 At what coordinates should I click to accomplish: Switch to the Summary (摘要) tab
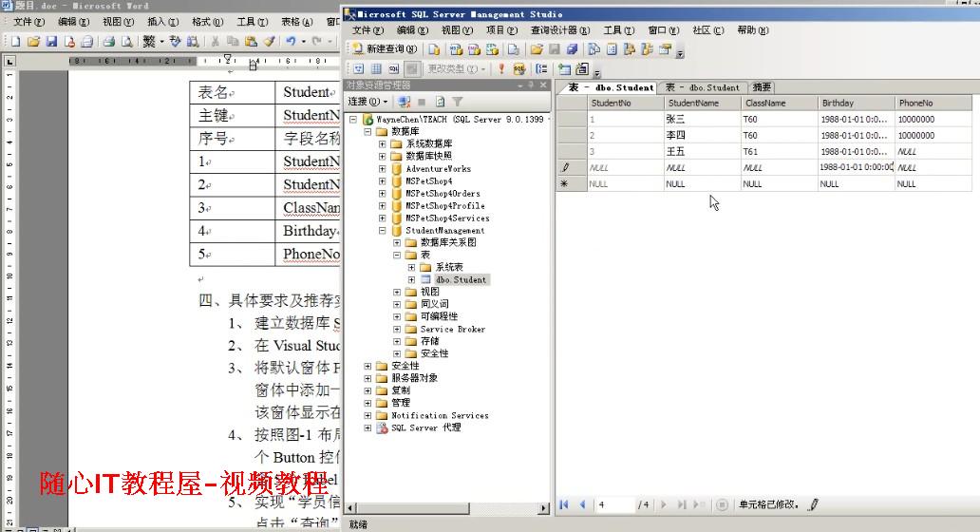[762, 87]
